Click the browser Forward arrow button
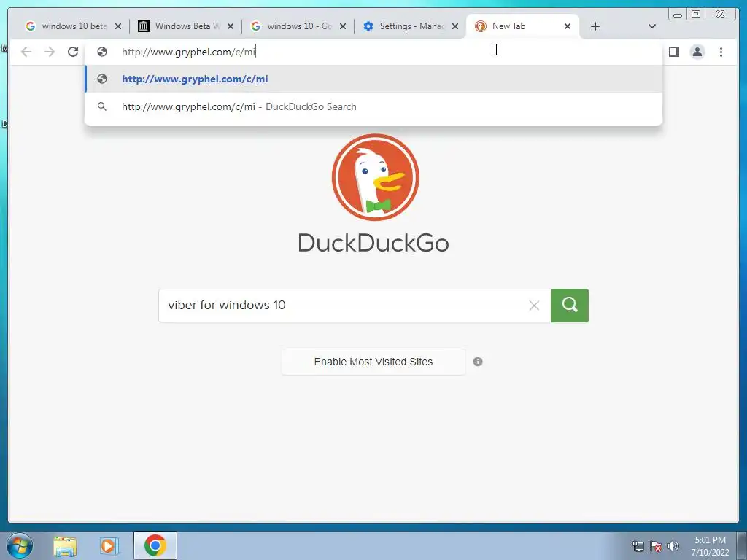 point(50,52)
